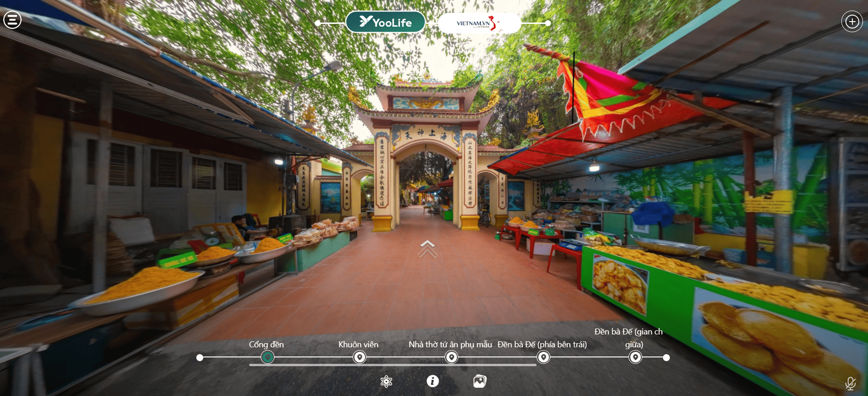This screenshot has height=396, width=868.
Task: Select the Cổng đền location pin
Action: (267, 357)
